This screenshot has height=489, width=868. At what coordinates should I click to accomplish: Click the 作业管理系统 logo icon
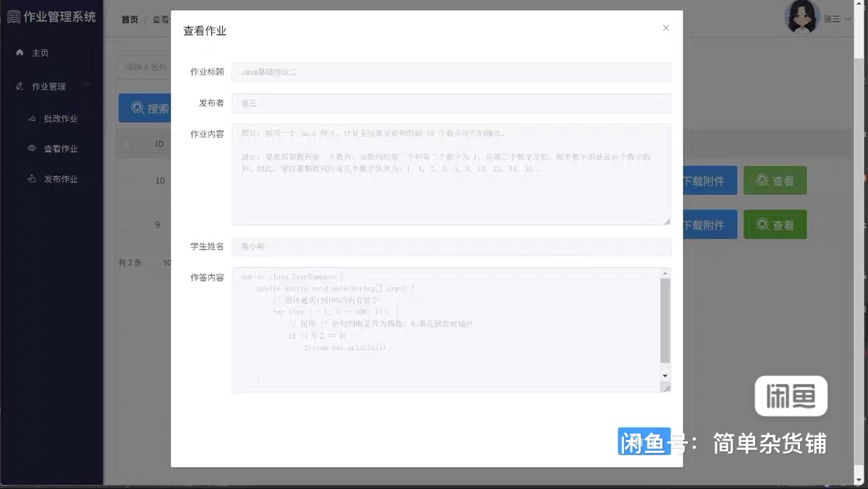tap(13, 17)
